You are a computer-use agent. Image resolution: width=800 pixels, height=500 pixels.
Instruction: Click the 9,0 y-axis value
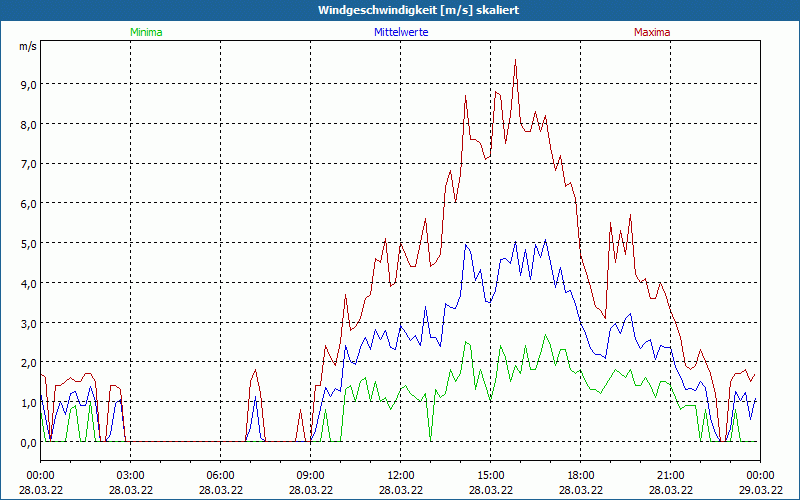tap(28, 85)
